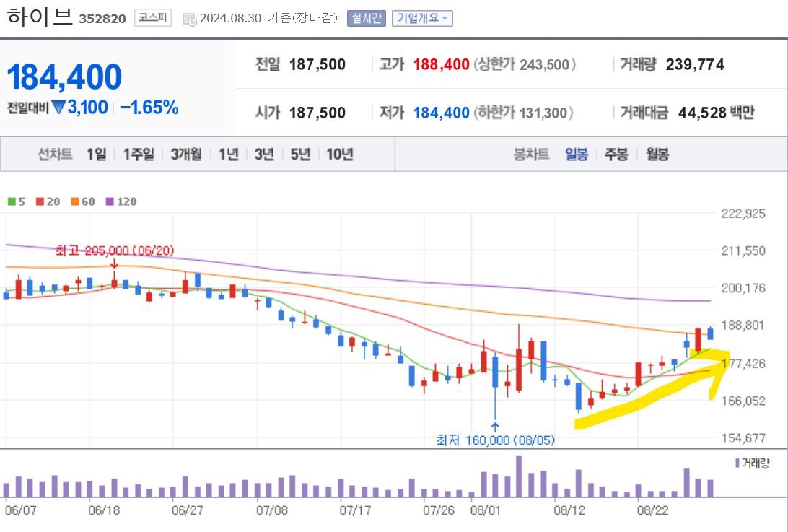Screen dimensions: 788x532
Task: Click the 222,925 price axis label
Action: tap(744, 213)
